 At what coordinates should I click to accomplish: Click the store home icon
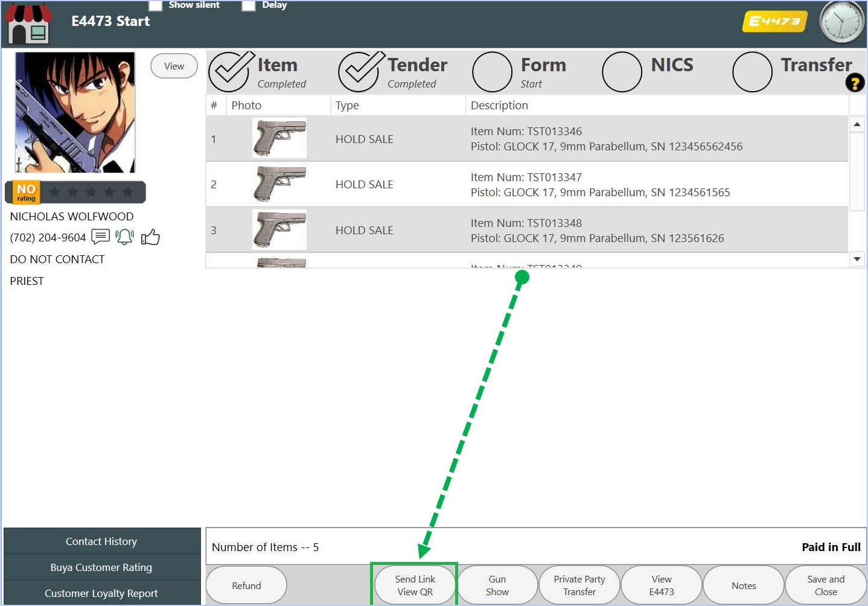tap(28, 24)
